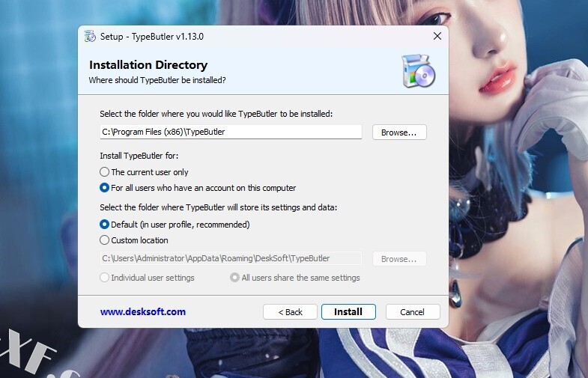Choose Default user profile settings location

(175, 225)
